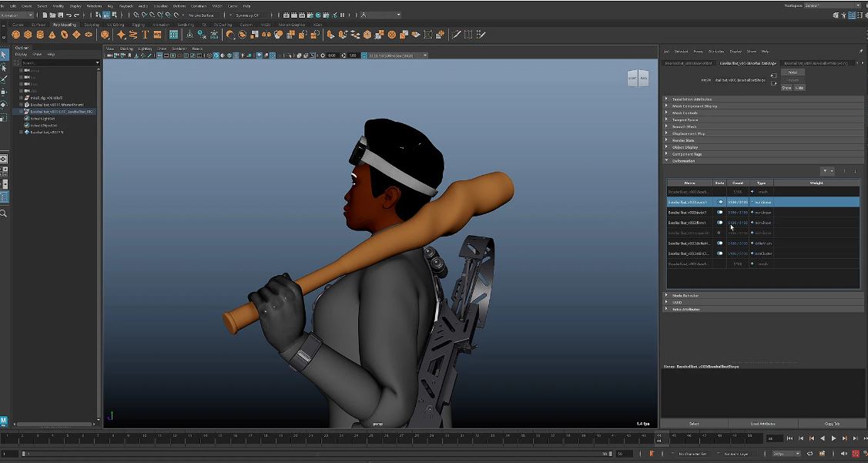Viewport: 868px width, 463px height.
Task: Create a polygon sphere from the shelf
Action: 16,35
